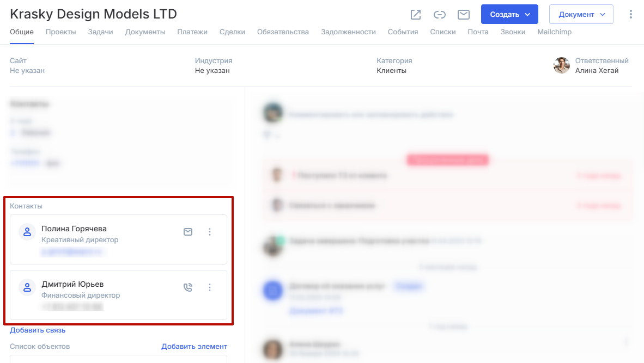Viewport: 644px width, 363px height.
Task: Click envelope mail icon in header
Action: [464, 15]
